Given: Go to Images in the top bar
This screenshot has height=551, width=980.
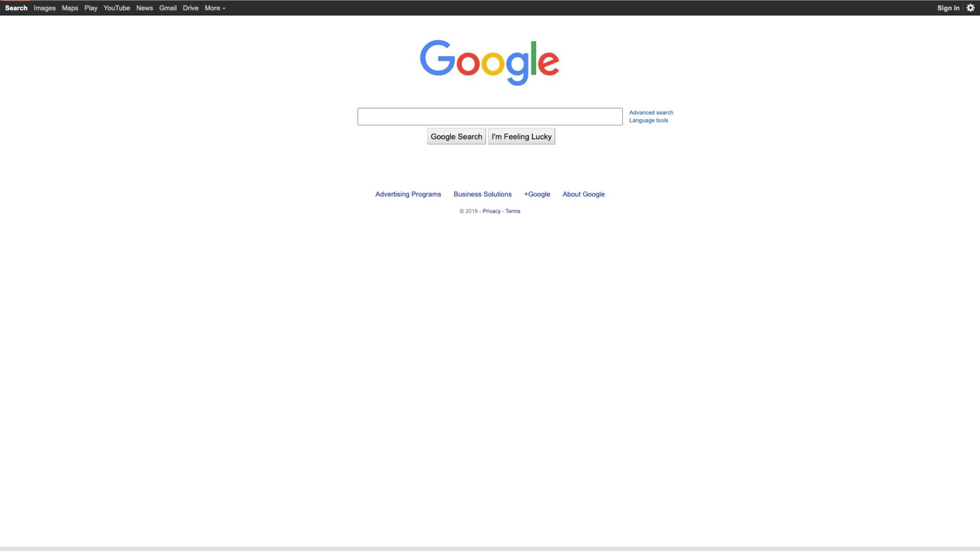Looking at the screenshot, I should (x=44, y=8).
